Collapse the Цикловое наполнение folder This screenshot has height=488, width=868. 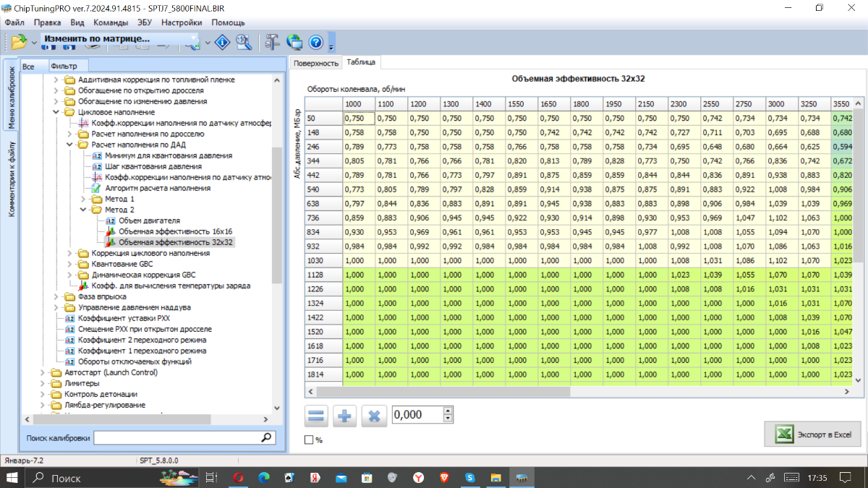point(57,113)
